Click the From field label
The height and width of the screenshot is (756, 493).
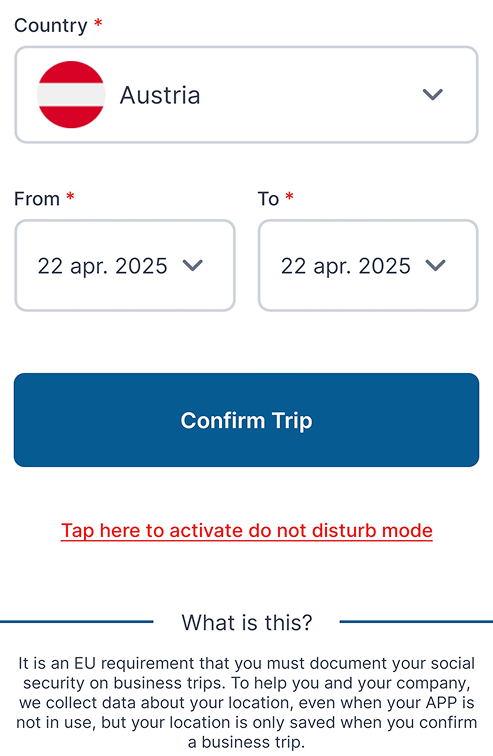pyautogui.click(x=37, y=199)
